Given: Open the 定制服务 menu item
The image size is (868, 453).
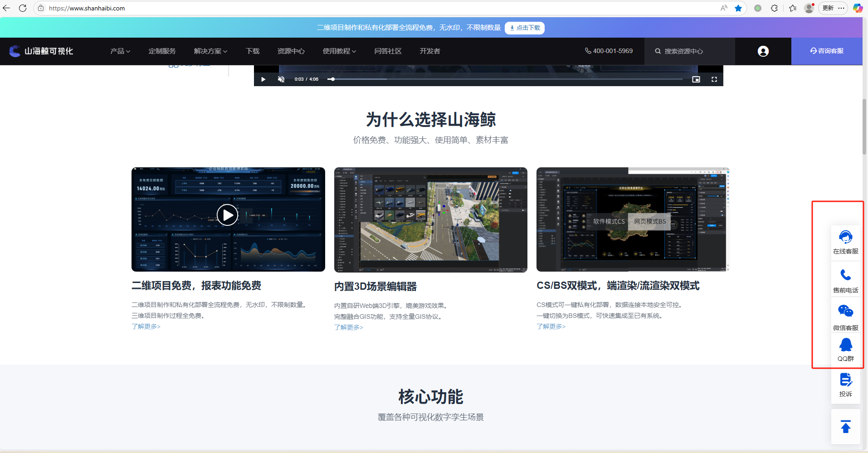Looking at the screenshot, I should (162, 51).
